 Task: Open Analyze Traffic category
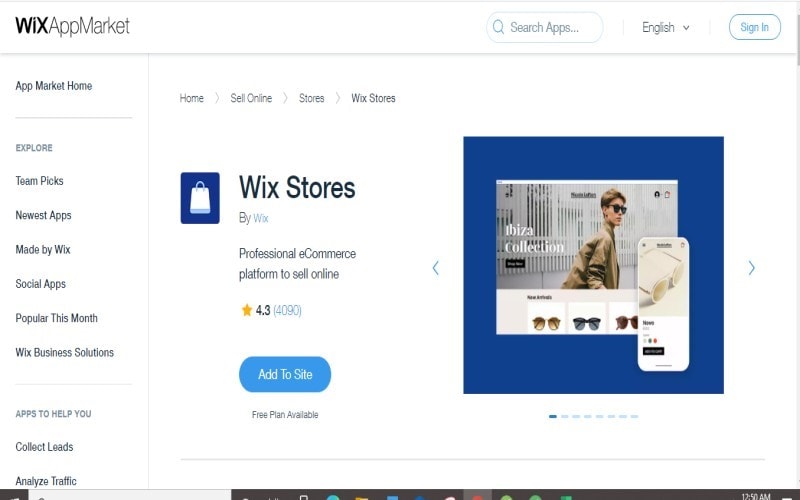46,481
